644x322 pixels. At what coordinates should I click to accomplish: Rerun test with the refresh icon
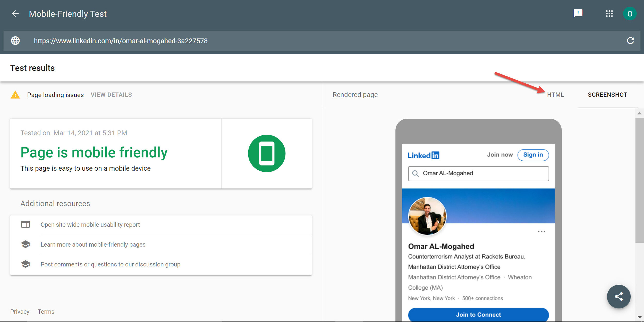pos(630,41)
